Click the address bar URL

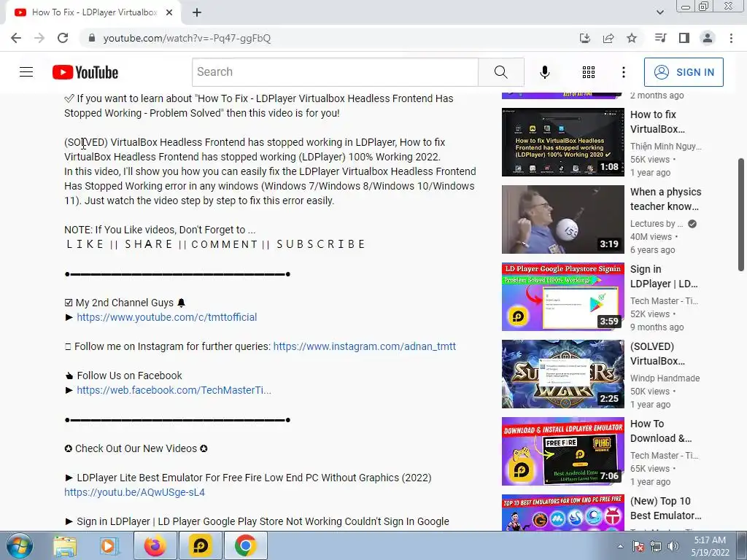(x=187, y=38)
